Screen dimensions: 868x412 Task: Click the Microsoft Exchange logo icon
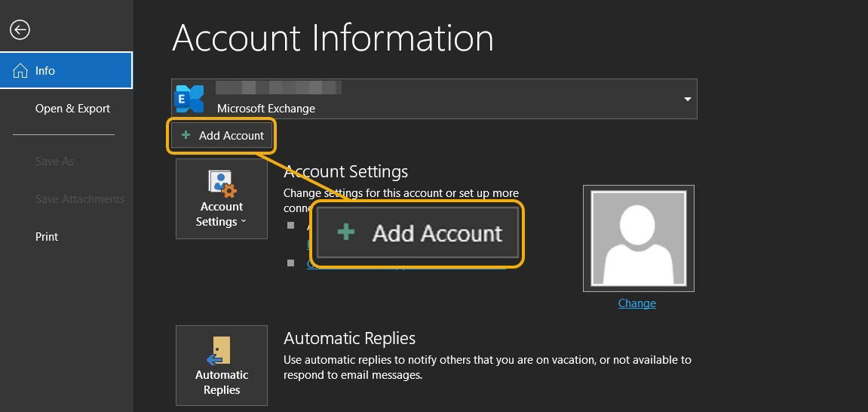click(x=189, y=99)
